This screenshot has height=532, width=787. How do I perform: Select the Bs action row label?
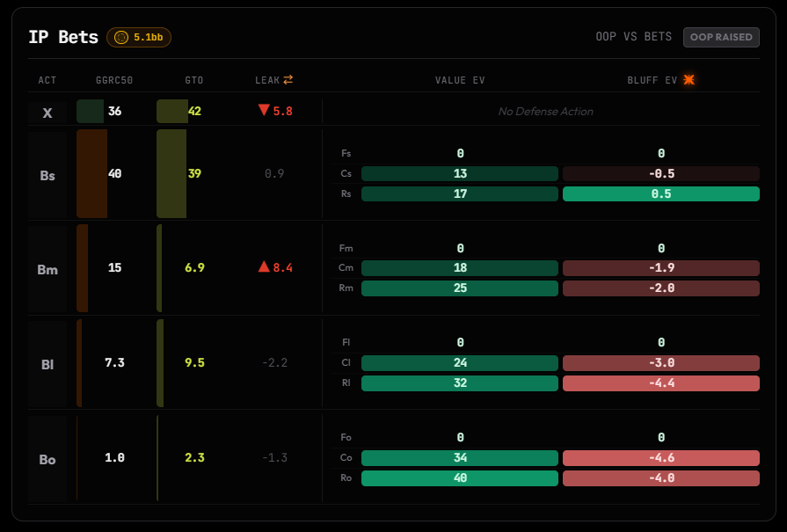pos(47,175)
